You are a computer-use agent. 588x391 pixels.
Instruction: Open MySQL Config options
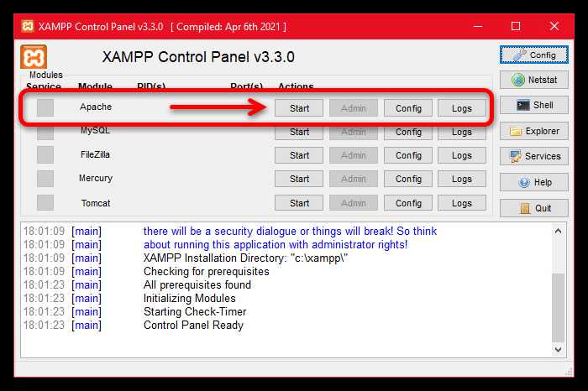pyautogui.click(x=408, y=133)
